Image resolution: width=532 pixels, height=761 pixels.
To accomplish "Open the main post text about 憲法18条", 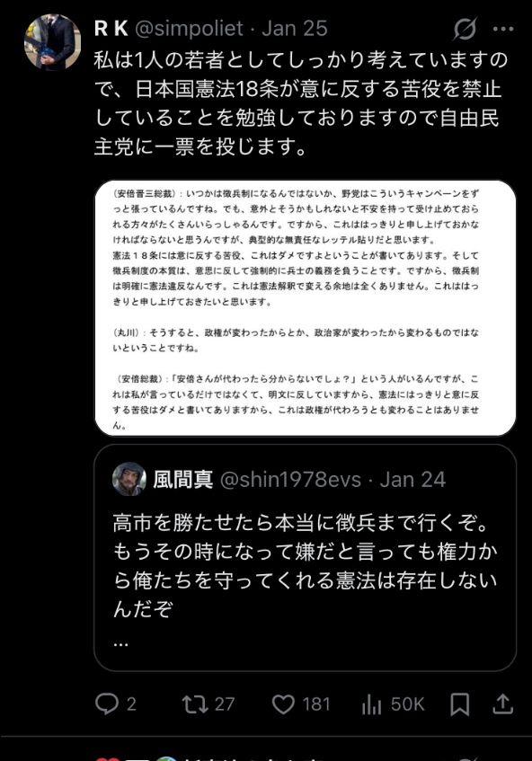I will pos(301,103).
